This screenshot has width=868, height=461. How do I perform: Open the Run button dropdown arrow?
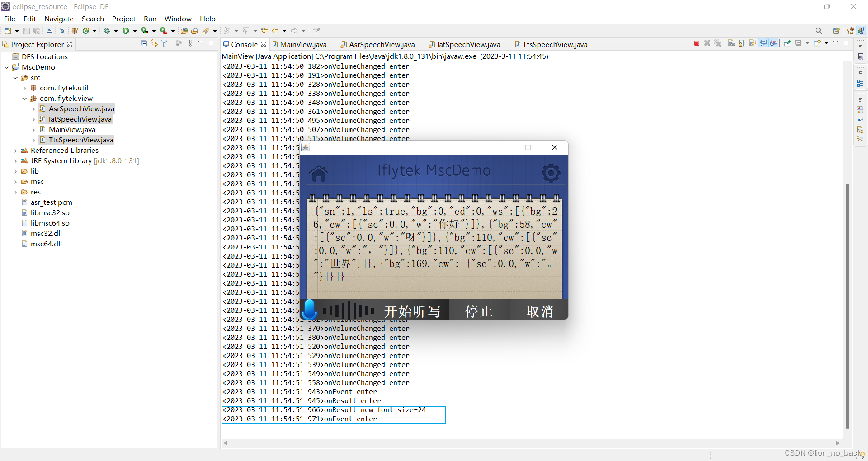(135, 31)
